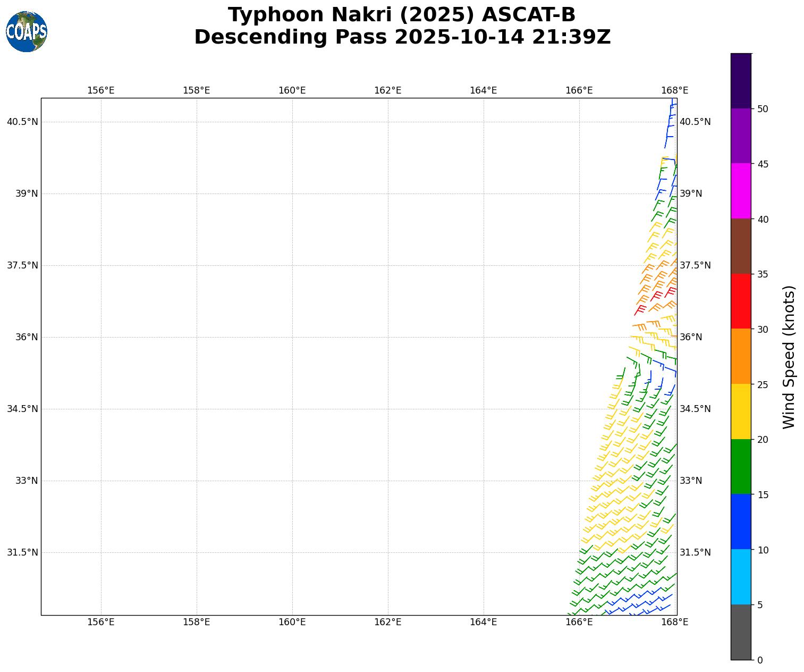
Task: Click the colorbar tick label 10
Action: tap(763, 550)
